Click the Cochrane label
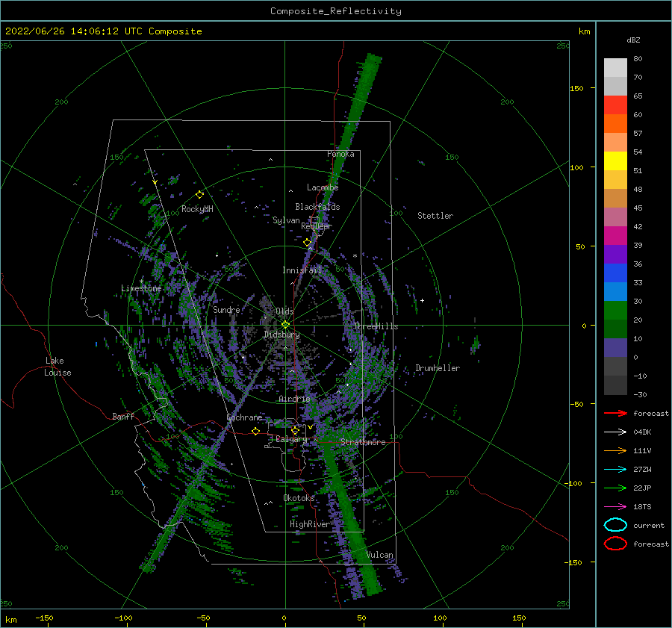The image size is (672, 628). pyautogui.click(x=244, y=417)
